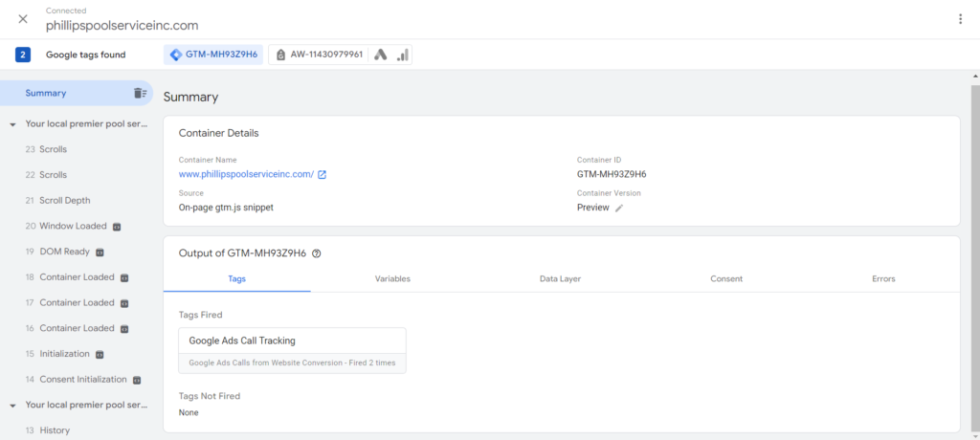This screenshot has width=980, height=440.
Task: Switch to the Tags tab
Action: coord(237,278)
